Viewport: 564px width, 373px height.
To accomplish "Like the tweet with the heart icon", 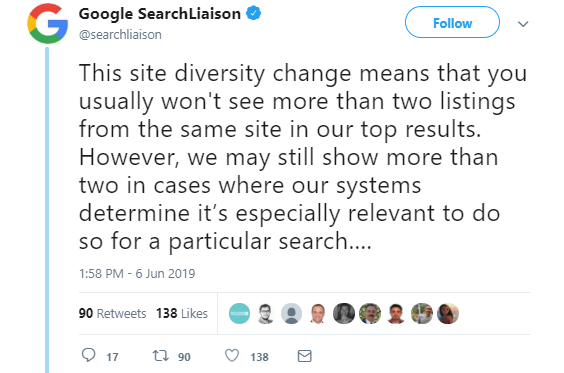I will 232,356.
